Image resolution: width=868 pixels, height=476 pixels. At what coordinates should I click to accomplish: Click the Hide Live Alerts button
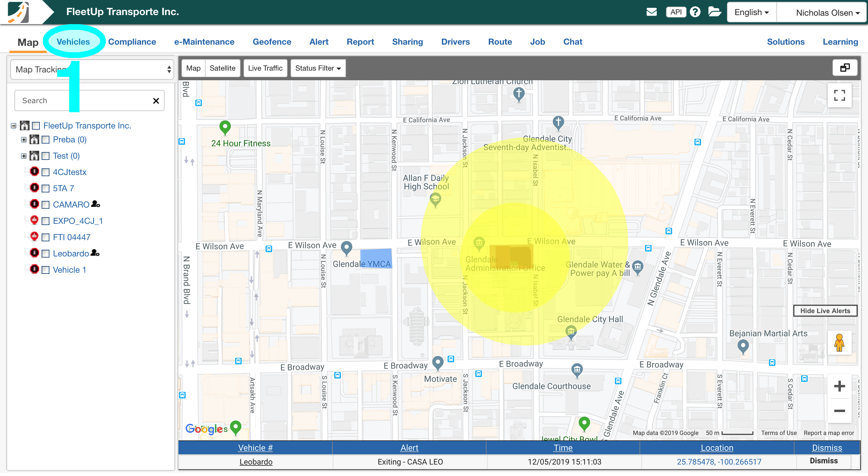point(825,311)
